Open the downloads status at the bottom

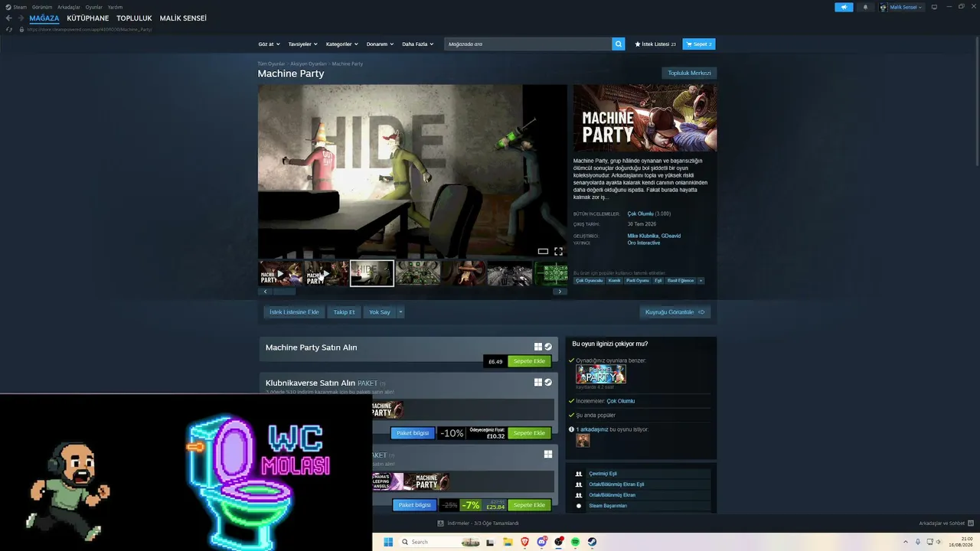479,523
